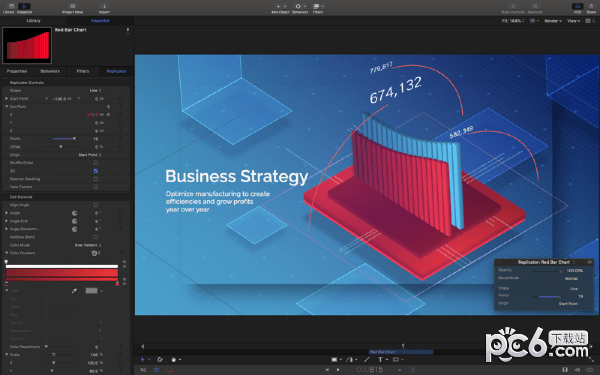Enable the Additive Blend checkbox
This screenshot has height=375, width=600.
click(96, 237)
